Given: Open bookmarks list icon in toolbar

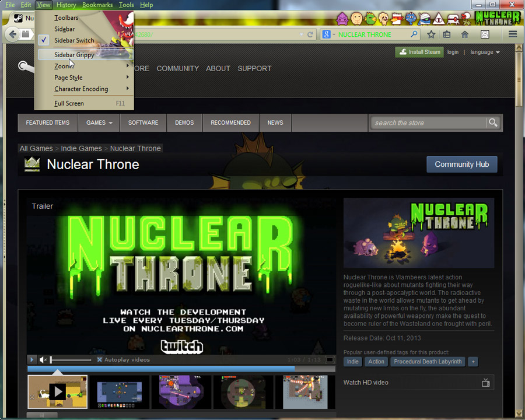Looking at the screenshot, I should tap(447, 34).
